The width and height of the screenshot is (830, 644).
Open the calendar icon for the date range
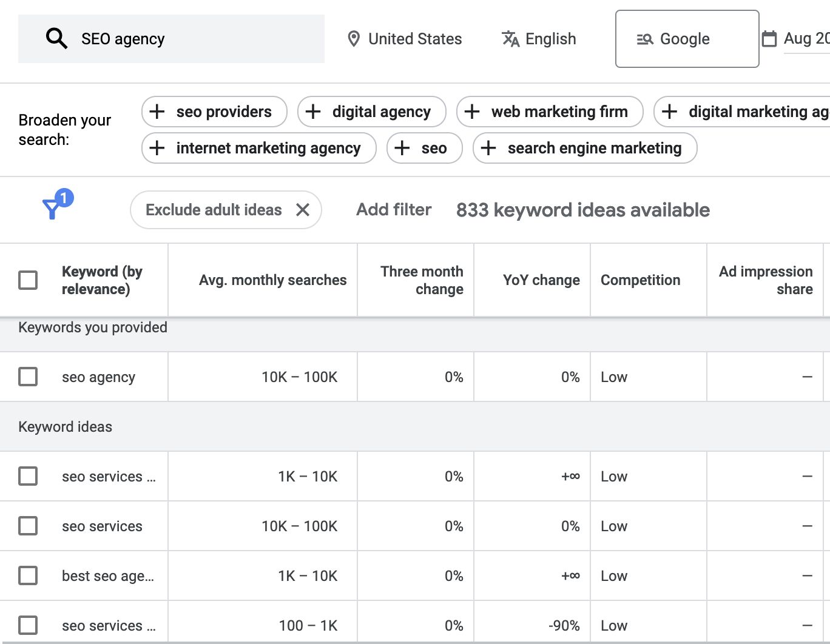769,38
